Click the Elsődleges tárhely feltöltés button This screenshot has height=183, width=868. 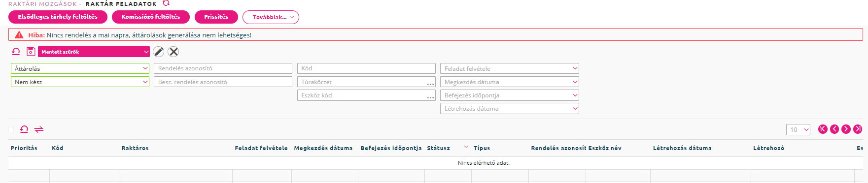tap(58, 17)
